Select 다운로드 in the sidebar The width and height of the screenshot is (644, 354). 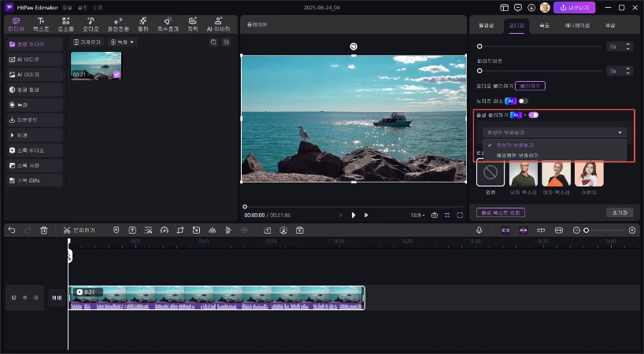[x=35, y=120]
